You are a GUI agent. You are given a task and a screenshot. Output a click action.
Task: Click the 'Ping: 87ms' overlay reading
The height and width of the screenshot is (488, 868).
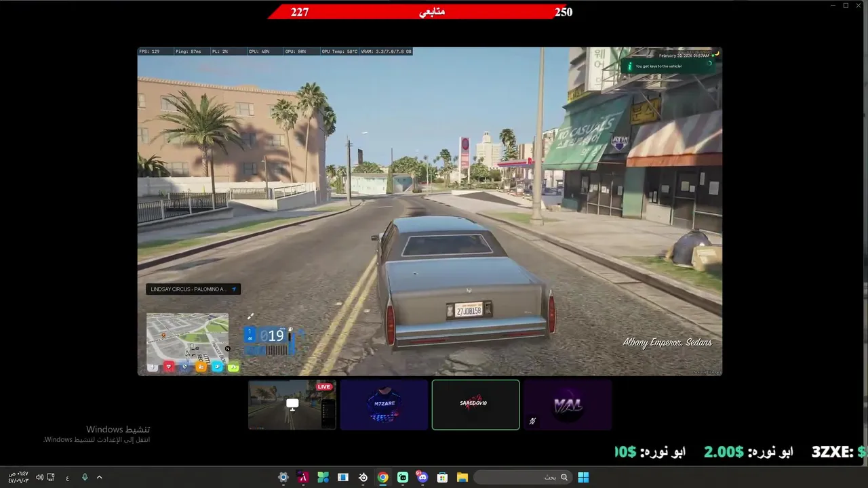188,52
